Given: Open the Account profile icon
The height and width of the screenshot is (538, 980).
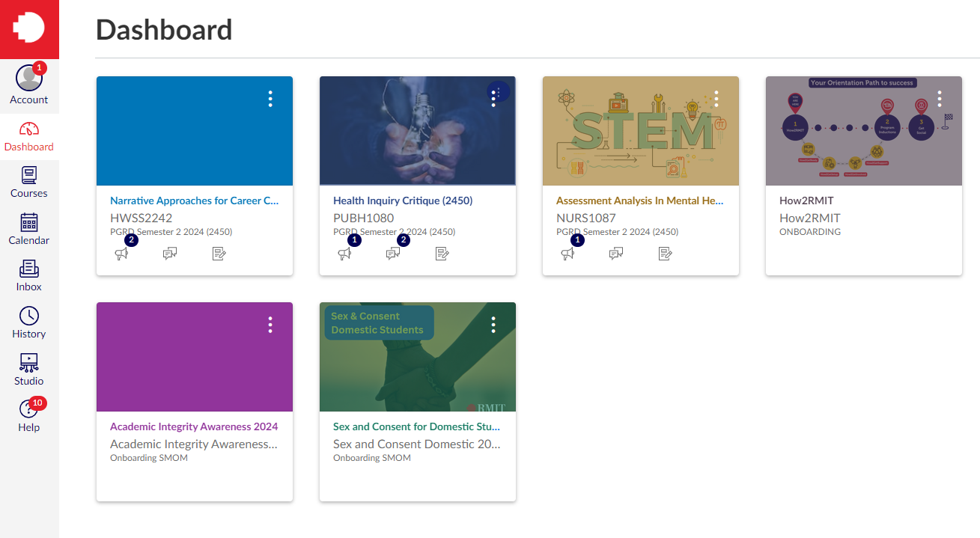Looking at the screenshot, I should click(29, 85).
